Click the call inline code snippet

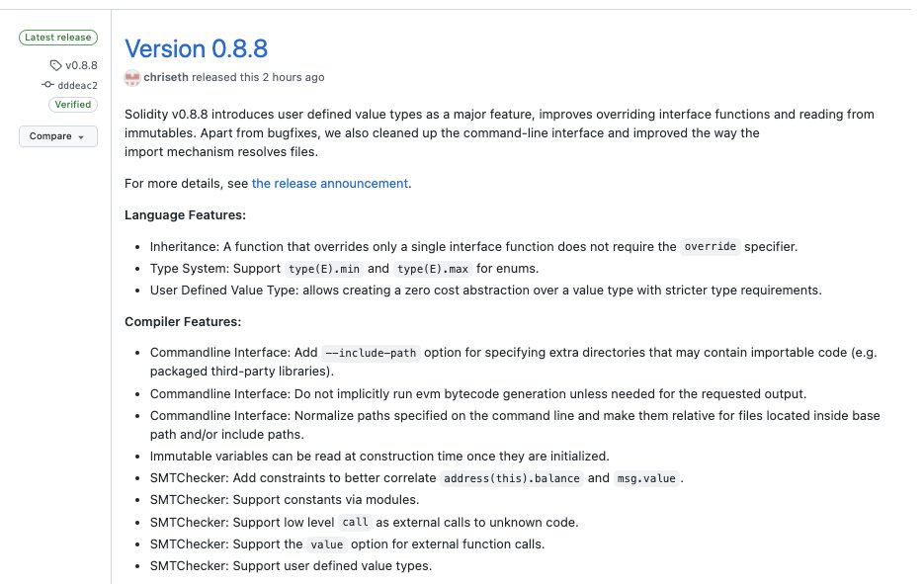(355, 522)
